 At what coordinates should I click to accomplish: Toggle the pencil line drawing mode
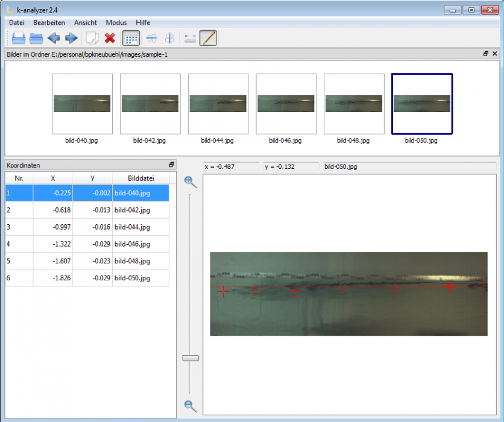[x=208, y=39]
